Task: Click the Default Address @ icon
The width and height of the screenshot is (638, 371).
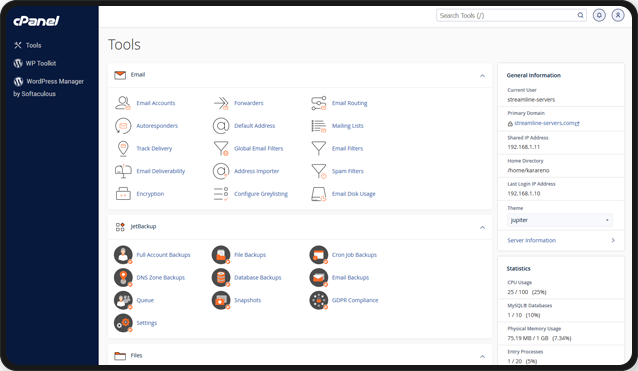Action: 221,126
